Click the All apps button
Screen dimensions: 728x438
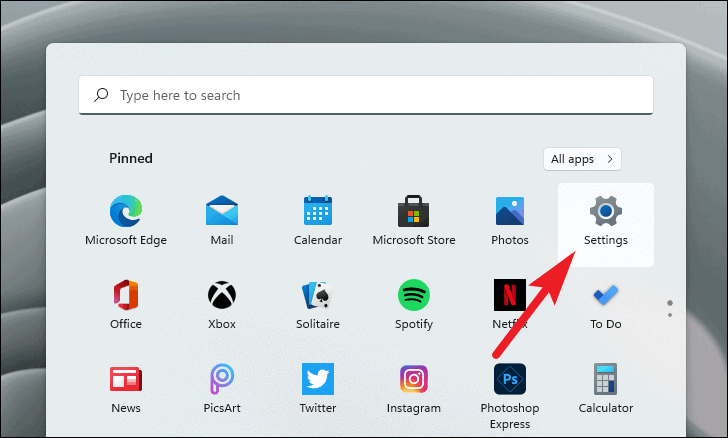click(x=582, y=159)
